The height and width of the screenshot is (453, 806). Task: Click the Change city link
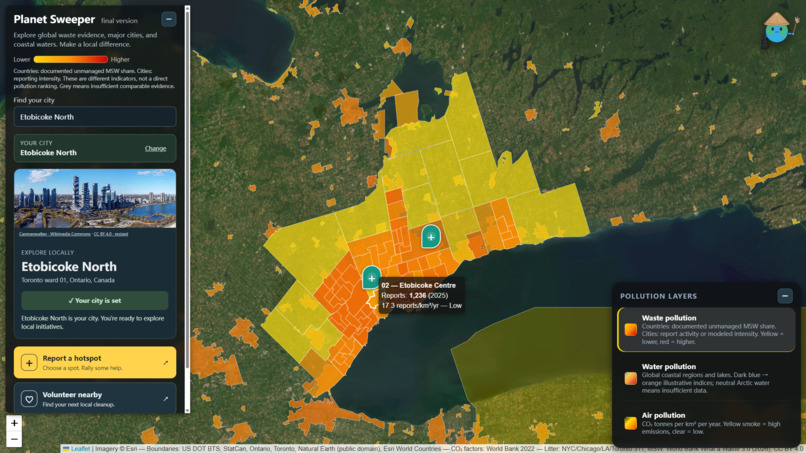click(x=155, y=148)
